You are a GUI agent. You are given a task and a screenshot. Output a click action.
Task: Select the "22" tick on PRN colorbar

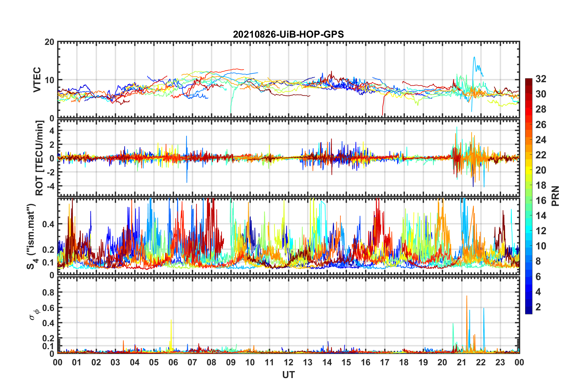click(x=541, y=155)
